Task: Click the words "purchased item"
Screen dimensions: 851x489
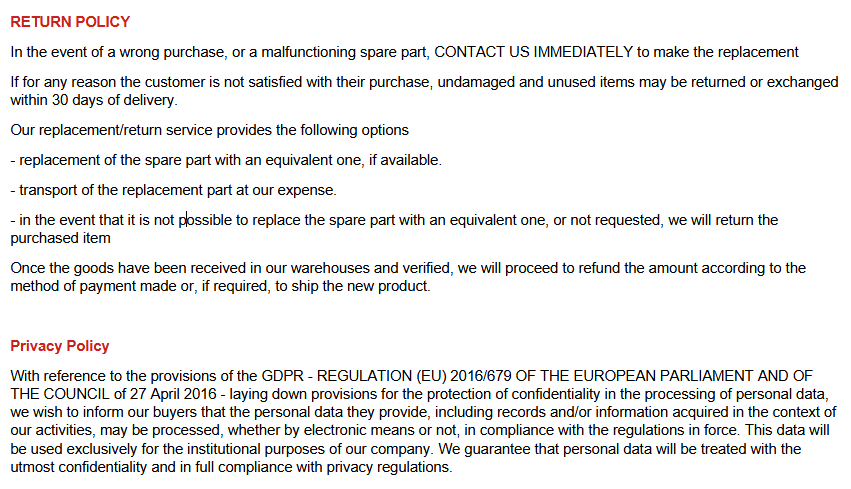Action: click(60, 238)
